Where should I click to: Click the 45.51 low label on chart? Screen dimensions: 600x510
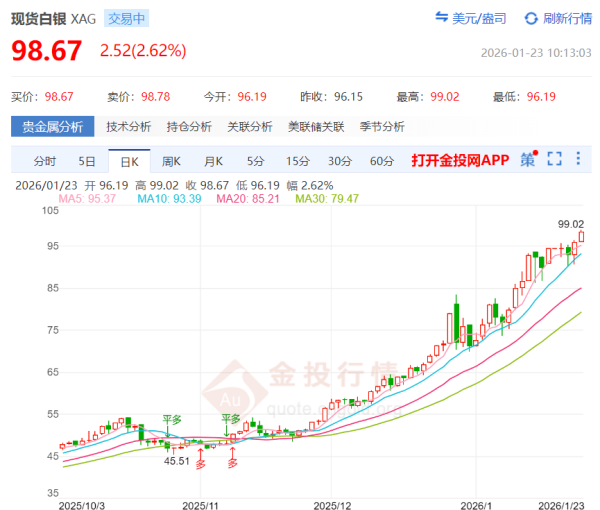coord(177,461)
